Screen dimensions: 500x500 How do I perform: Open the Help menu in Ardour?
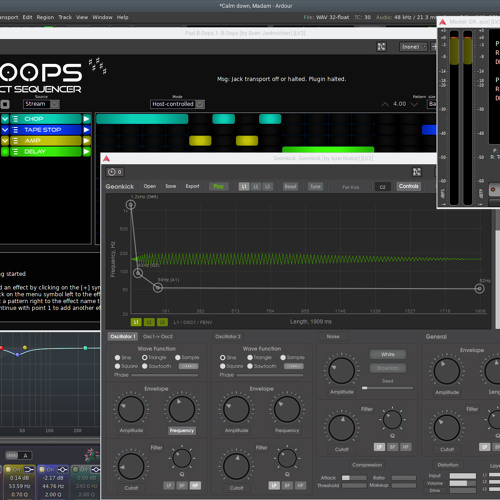coord(122,17)
